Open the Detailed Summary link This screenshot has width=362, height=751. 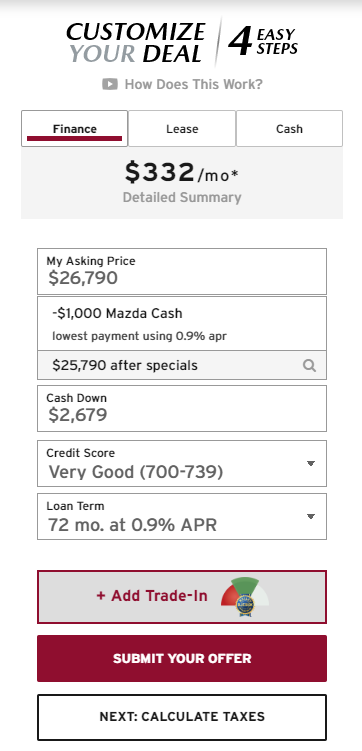[182, 197]
